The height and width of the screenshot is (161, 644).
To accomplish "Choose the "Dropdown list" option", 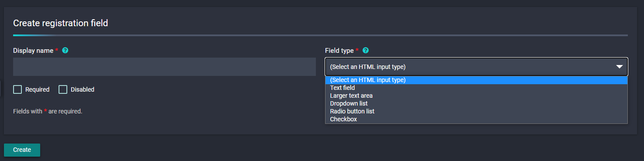I will coord(476,103).
